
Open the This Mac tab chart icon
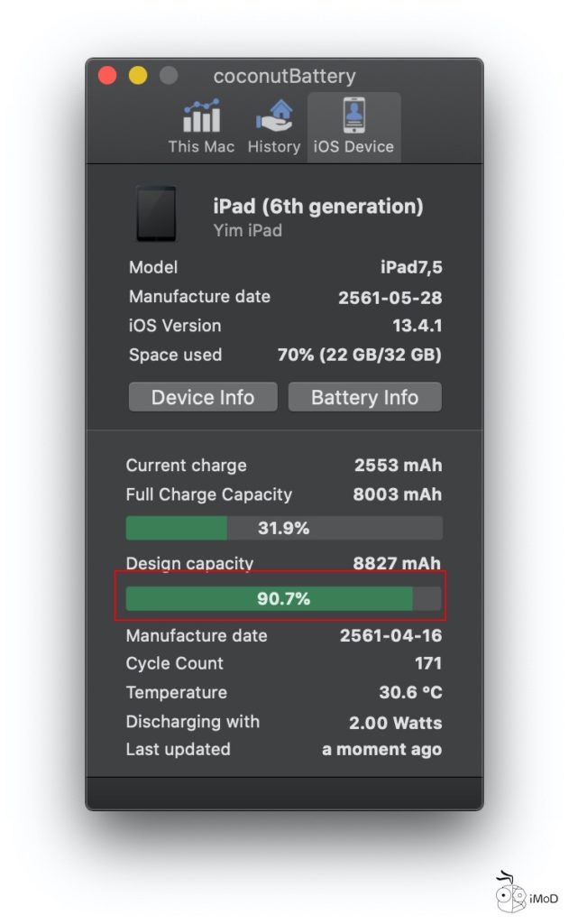[x=201, y=117]
